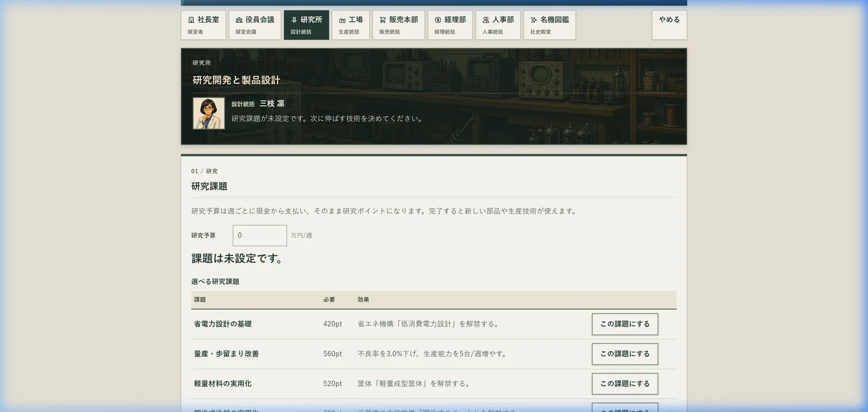Click the 万円/週 unit label

[301, 236]
